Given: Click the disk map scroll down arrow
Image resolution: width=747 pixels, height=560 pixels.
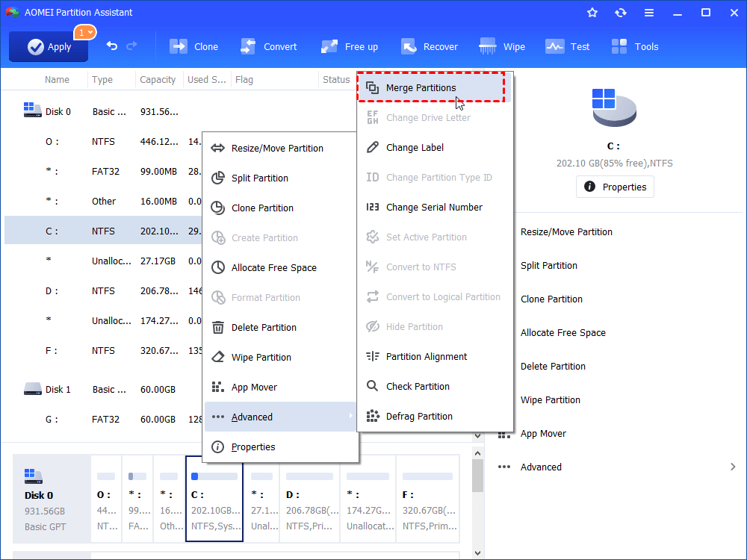Looking at the screenshot, I should pos(477,553).
